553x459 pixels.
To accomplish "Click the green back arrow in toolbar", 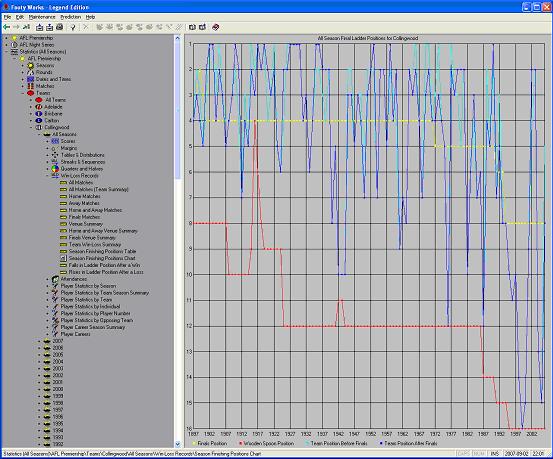I will click(x=6, y=27).
